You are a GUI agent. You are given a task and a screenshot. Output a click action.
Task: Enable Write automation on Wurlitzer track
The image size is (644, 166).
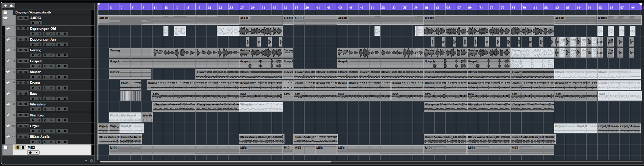pyautogui.click(x=65, y=120)
